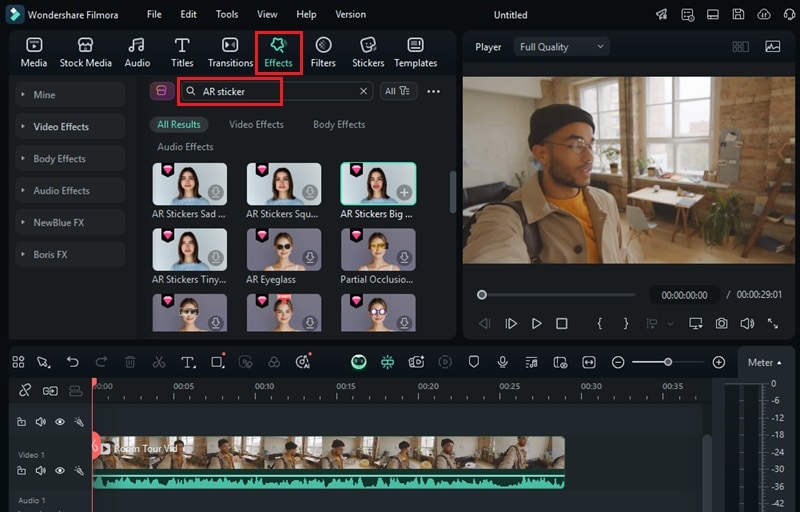Toggle player volume speaker icon
This screenshot has width=800, height=512.
tap(747, 323)
